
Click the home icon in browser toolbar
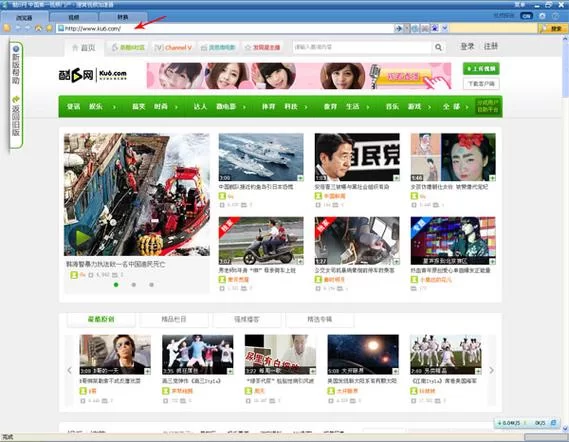click(x=38, y=28)
